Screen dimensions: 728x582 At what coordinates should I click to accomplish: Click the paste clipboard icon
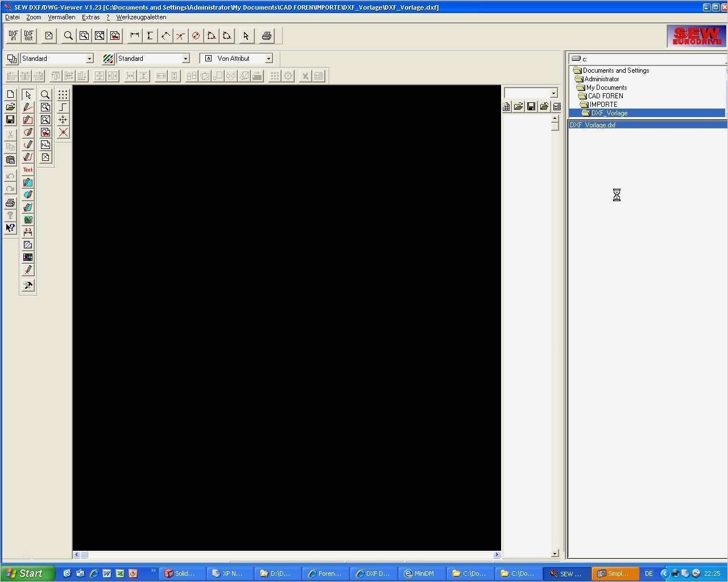[x=11, y=161]
